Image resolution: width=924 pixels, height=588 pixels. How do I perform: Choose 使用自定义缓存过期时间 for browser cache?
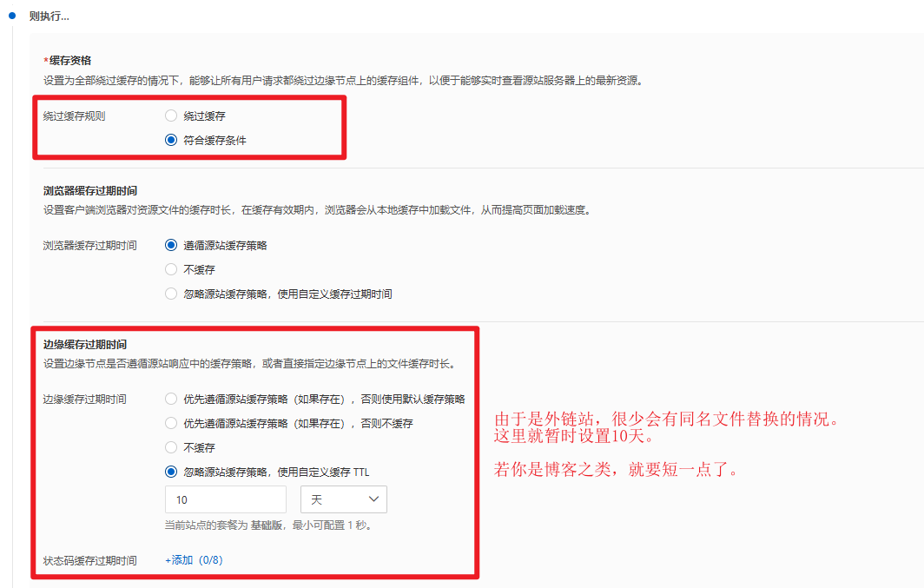pos(171,294)
